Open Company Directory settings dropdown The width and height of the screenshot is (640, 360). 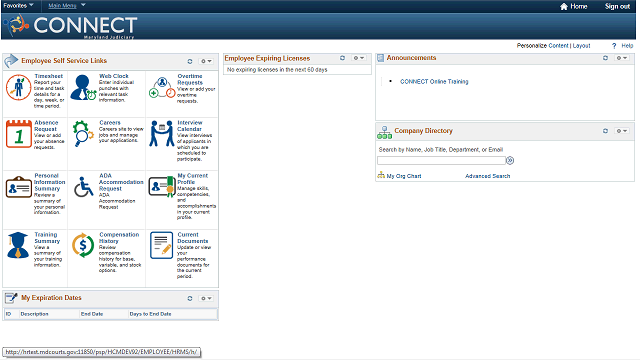pos(622,131)
